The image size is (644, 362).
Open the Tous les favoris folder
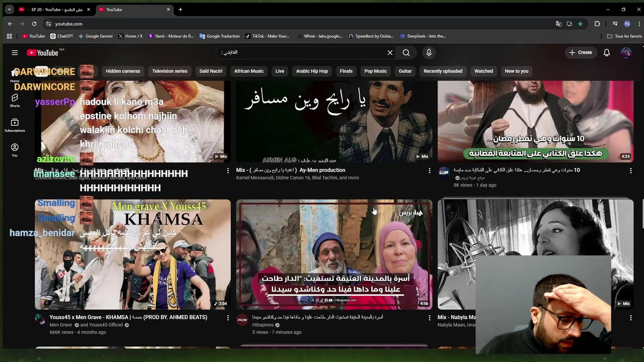pos(624,36)
